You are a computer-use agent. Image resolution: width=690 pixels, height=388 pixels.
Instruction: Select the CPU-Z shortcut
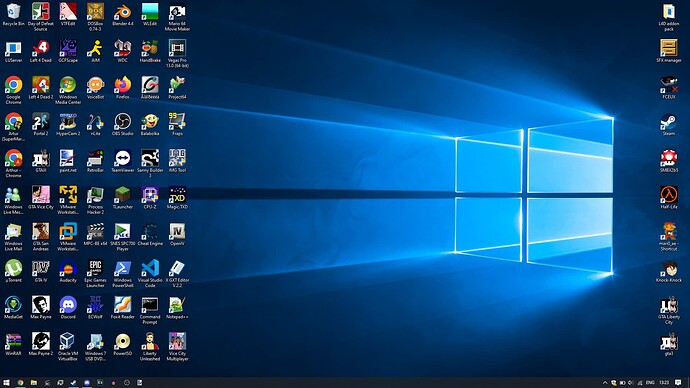click(x=150, y=198)
